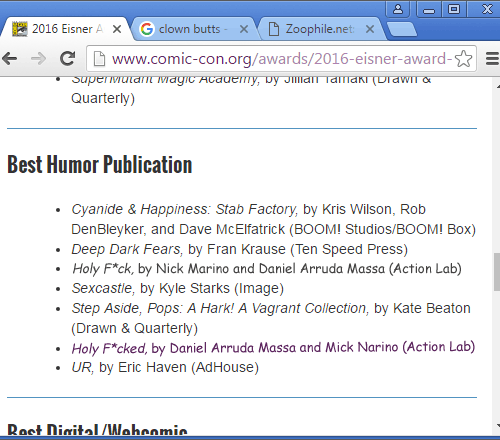Open the Holy F*cked Action Lab link
The height and width of the screenshot is (440, 500).
(273, 348)
